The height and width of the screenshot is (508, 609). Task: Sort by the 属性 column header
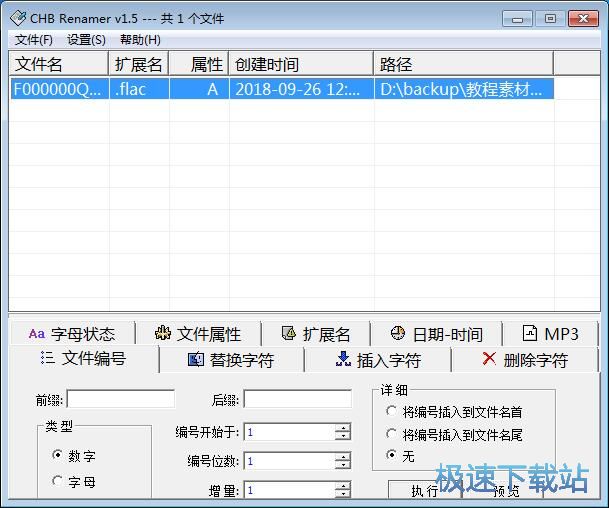point(198,64)
